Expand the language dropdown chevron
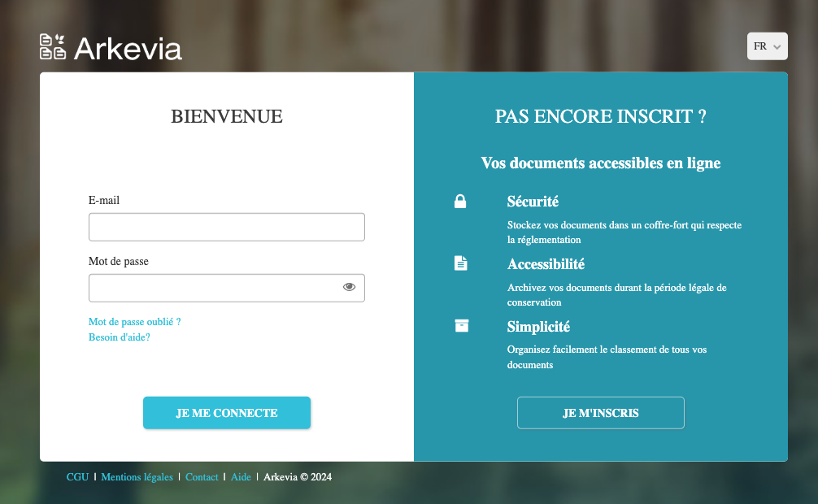 click(778, 46)
